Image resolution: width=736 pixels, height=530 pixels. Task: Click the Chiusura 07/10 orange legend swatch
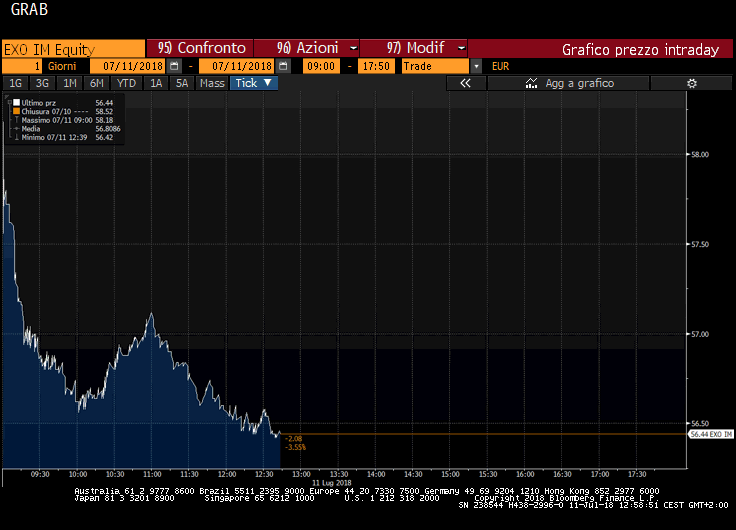pos(16,111)
